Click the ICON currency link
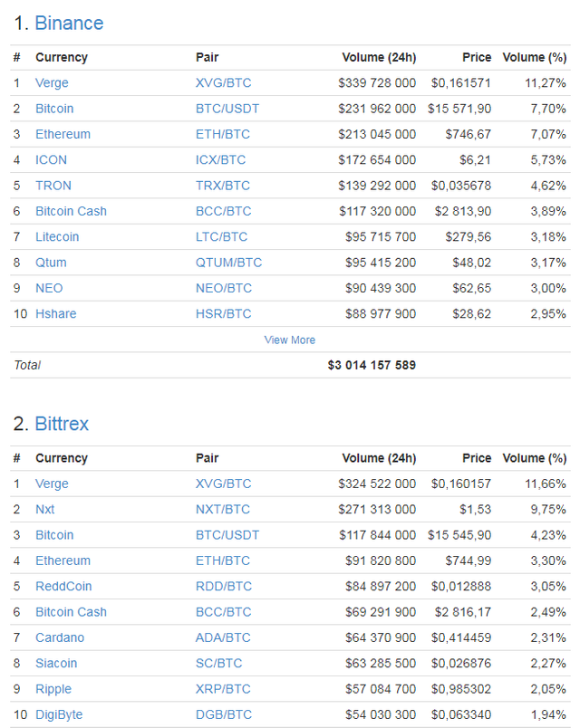The width and height of the screenshot is (580, 728). pyautogui.click(x=51, y=159)
